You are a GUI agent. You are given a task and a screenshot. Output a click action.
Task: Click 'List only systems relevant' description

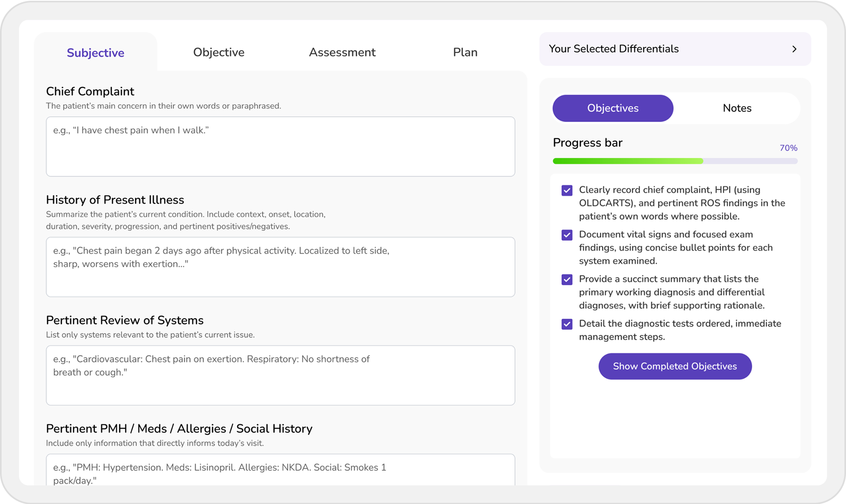pyautogui.click(x=150, y=335)
